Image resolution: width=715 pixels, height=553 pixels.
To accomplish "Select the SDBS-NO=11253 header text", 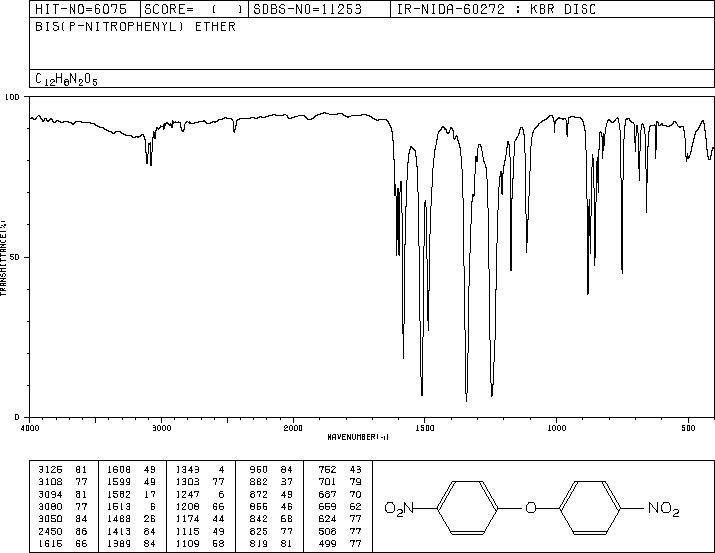I will tap(307, 9).
